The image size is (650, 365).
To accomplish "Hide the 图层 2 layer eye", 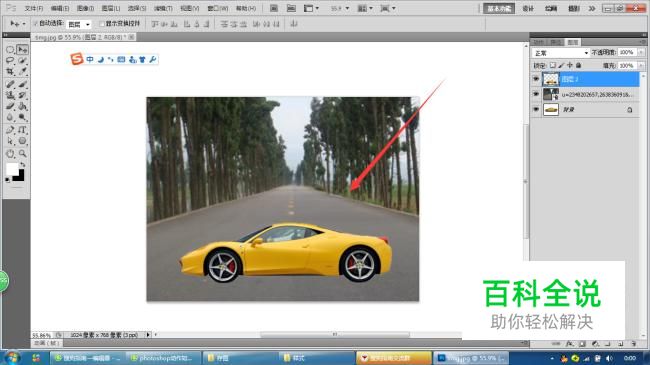I will [536, 79].
